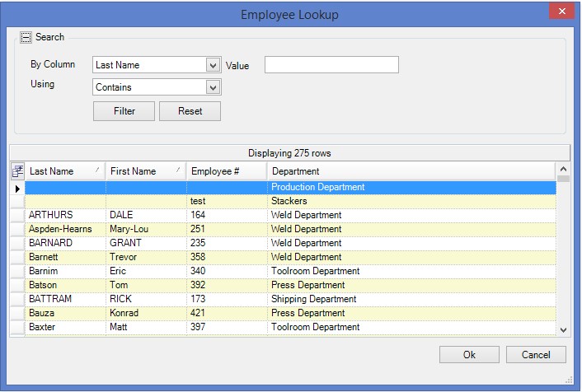Sort by the Last Name column header
This screenshot has width=582, height=392.
65,171
